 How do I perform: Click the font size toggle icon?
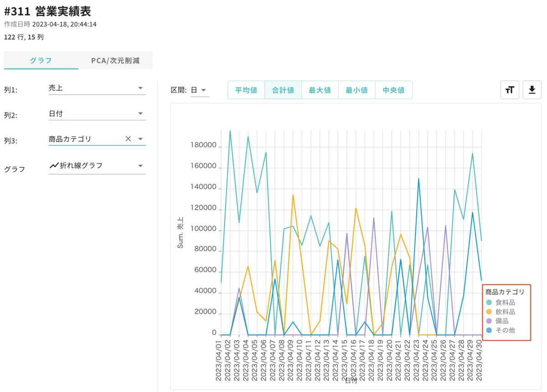point(510,90)
